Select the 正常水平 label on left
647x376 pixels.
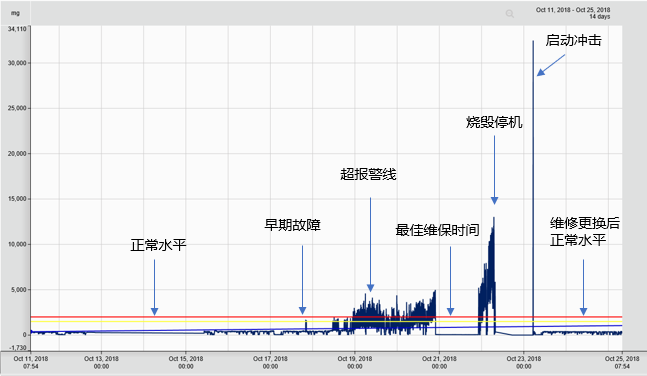click(x=158, y=245)
